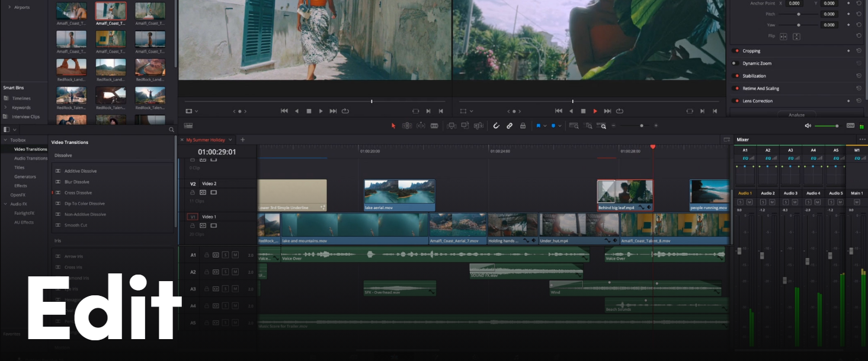Select the Smooth Cut transition
This screenshot has width=868, height=361.
pos(76,225)
